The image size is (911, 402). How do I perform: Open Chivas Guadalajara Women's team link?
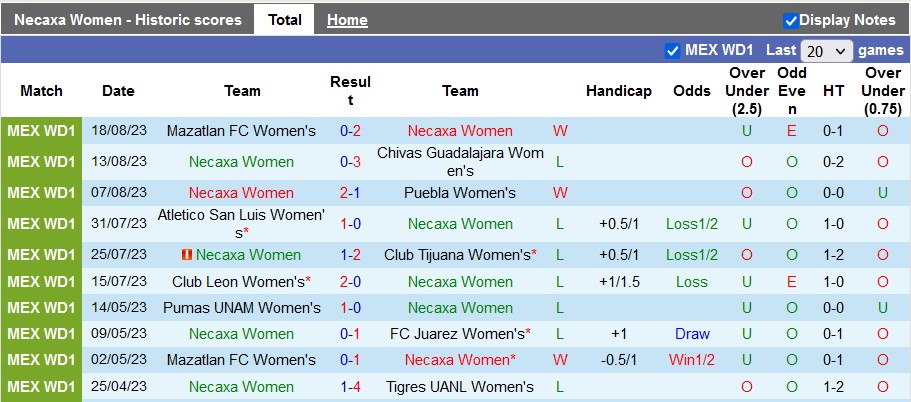[x=460, y=162]
